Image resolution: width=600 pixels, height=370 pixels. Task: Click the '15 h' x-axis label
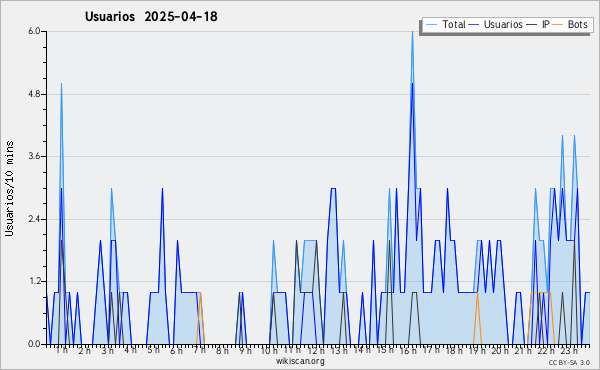[x=385, y=350]
